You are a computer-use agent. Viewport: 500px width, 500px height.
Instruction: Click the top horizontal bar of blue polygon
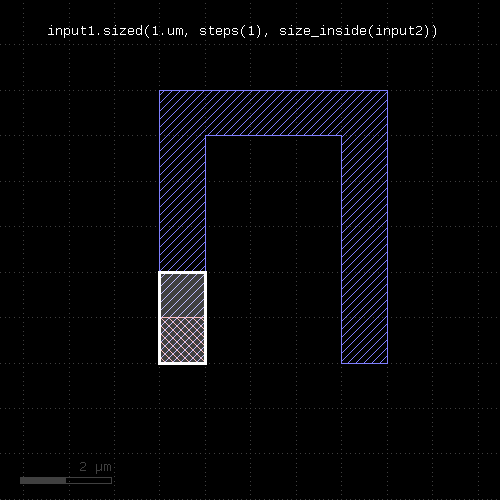pos(273,113)
